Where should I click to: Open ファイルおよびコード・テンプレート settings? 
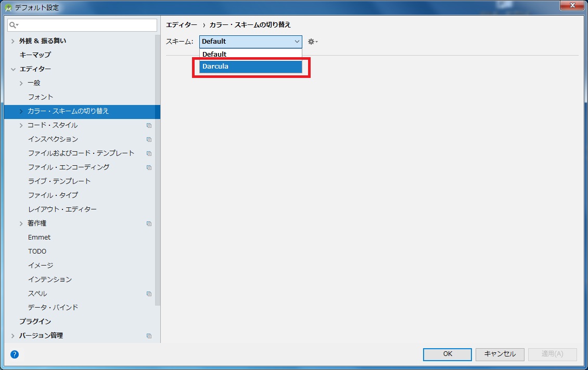(81, 153)
